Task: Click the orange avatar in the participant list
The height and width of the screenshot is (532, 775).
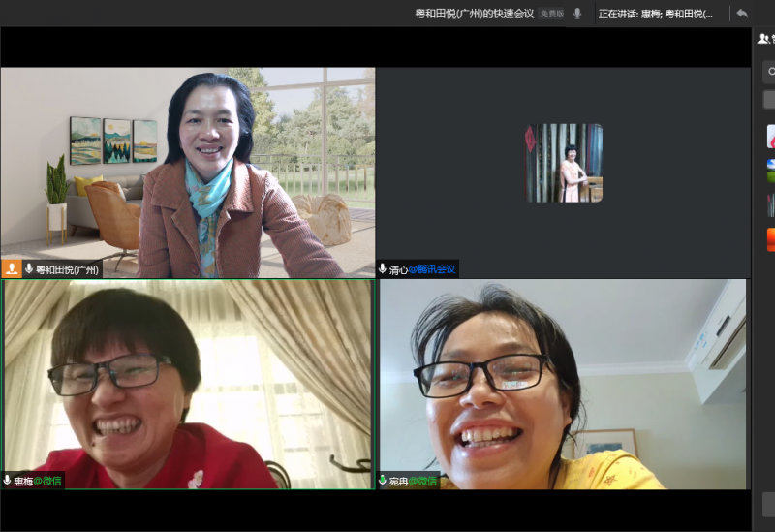Action: 770,238
